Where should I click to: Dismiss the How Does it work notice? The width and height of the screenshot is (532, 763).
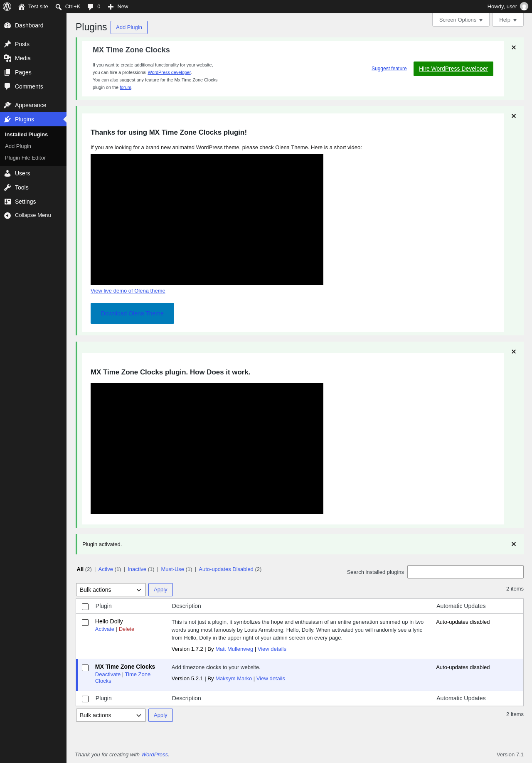point(514,352)
